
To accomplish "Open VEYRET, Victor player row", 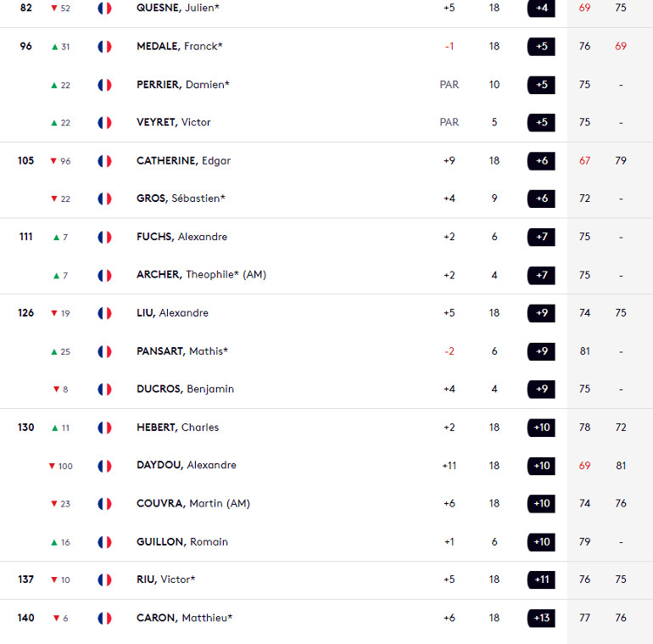I will coord(326,122).
